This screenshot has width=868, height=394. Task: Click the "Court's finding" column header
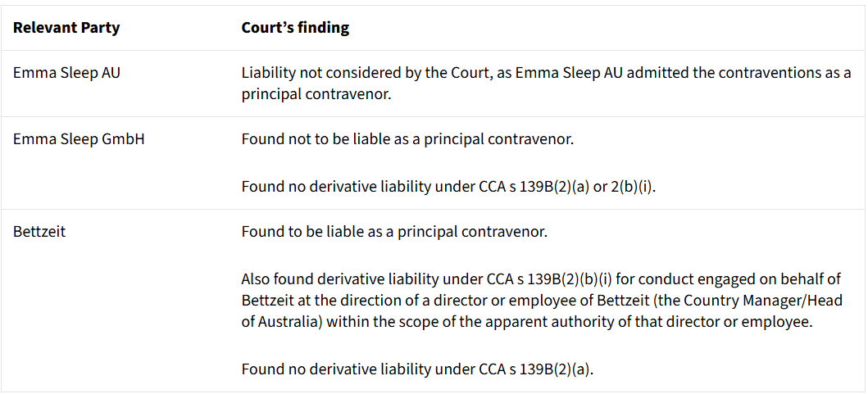point(295,28)
